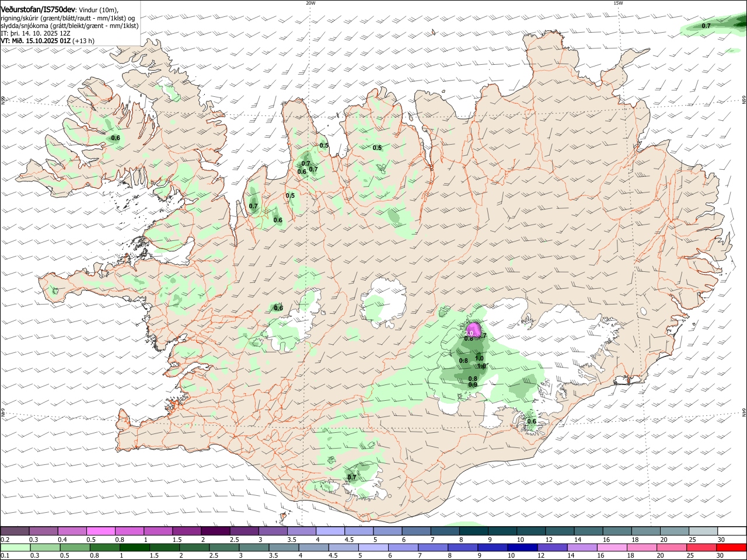This screenshot has width=747, height=560.
Task: Click the '2.0' value on the pink snow patch
Action: point(469,333)
